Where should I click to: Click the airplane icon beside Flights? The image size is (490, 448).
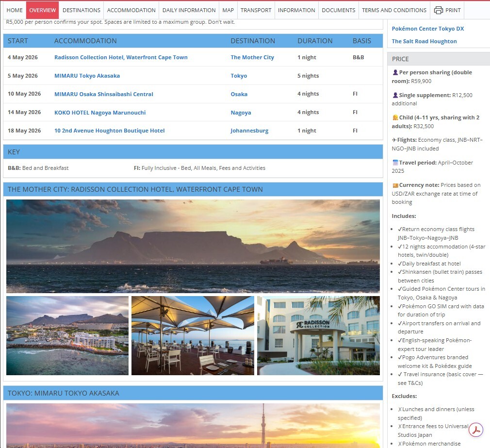click(x=394, y=140)
